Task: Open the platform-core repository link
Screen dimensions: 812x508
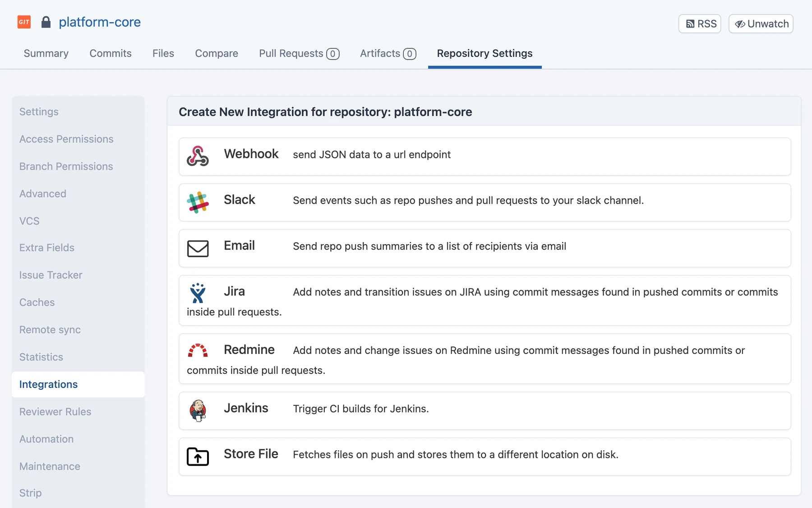Action: coord(100,22)
